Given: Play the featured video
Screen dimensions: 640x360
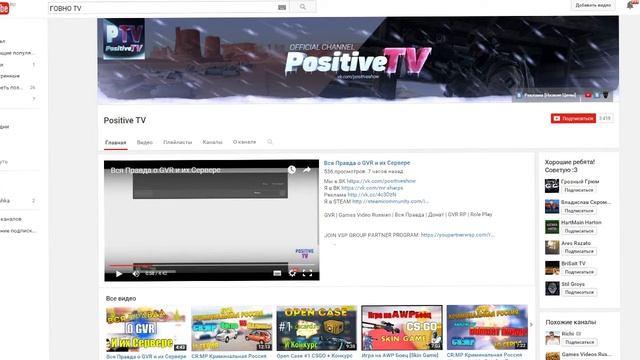Looking at the screenshot, I should [x=118, y=273].
